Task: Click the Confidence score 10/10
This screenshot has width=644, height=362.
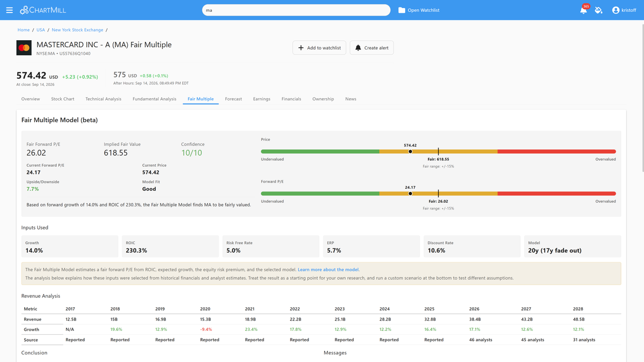Action: [192, 153]
